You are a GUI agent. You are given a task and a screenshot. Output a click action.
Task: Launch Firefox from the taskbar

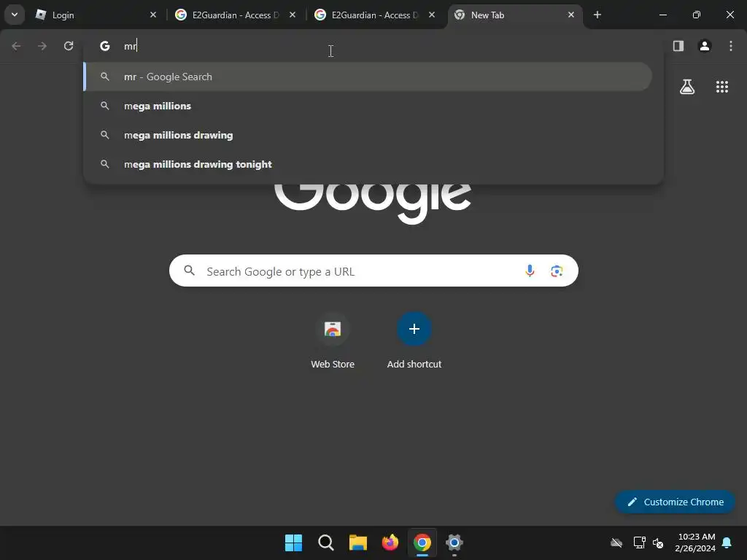tap(390, 542)
